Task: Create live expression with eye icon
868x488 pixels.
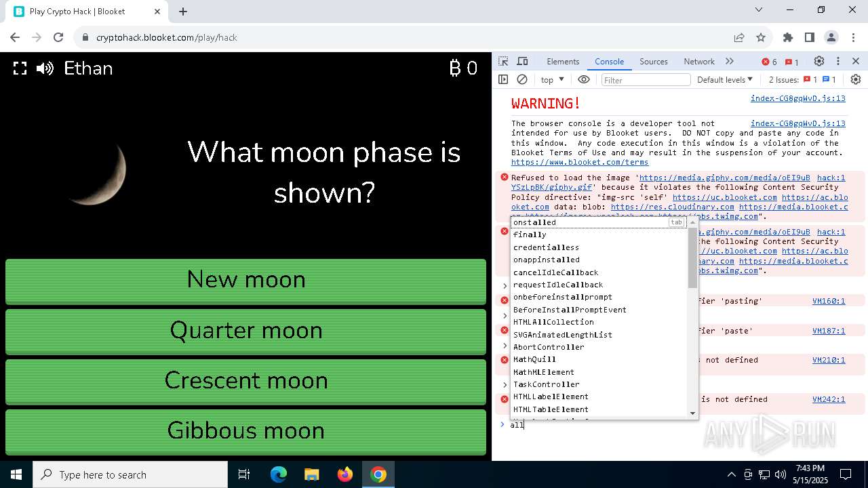Action: click(584, 79)
